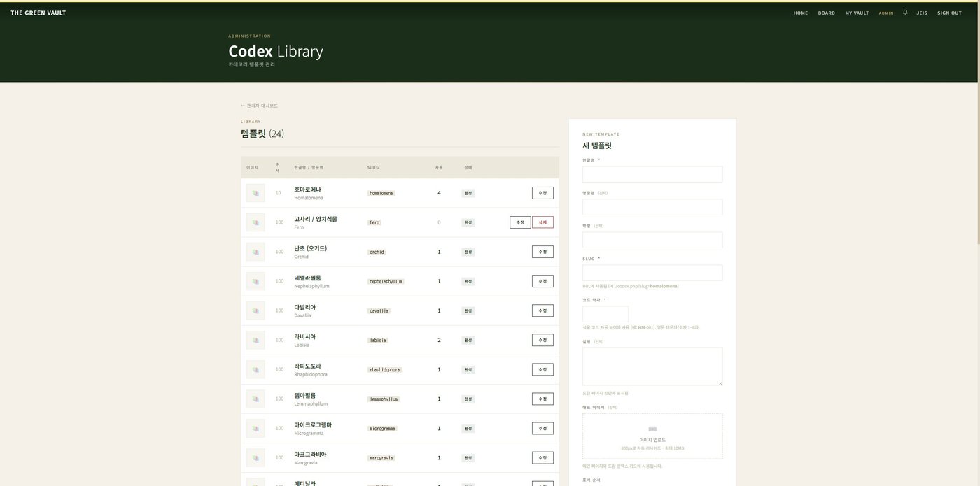Focus the 코드 약자 input field

point(605,314)
